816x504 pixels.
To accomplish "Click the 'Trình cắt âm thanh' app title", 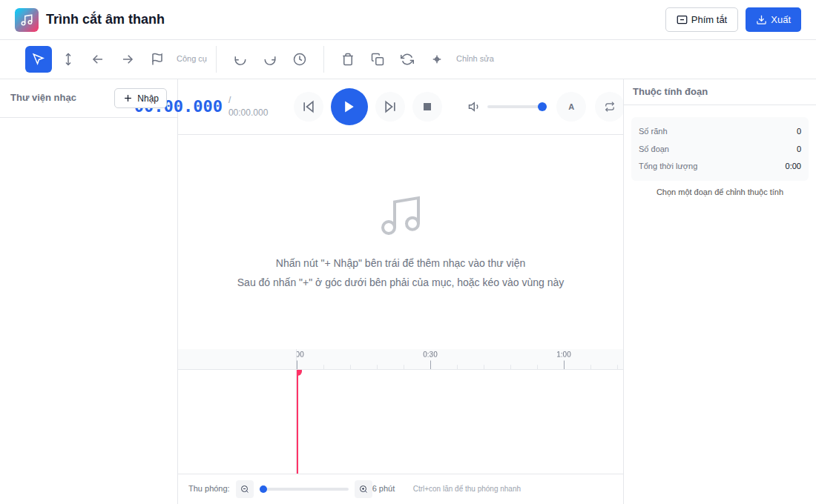I will click(x=105, y=19).
